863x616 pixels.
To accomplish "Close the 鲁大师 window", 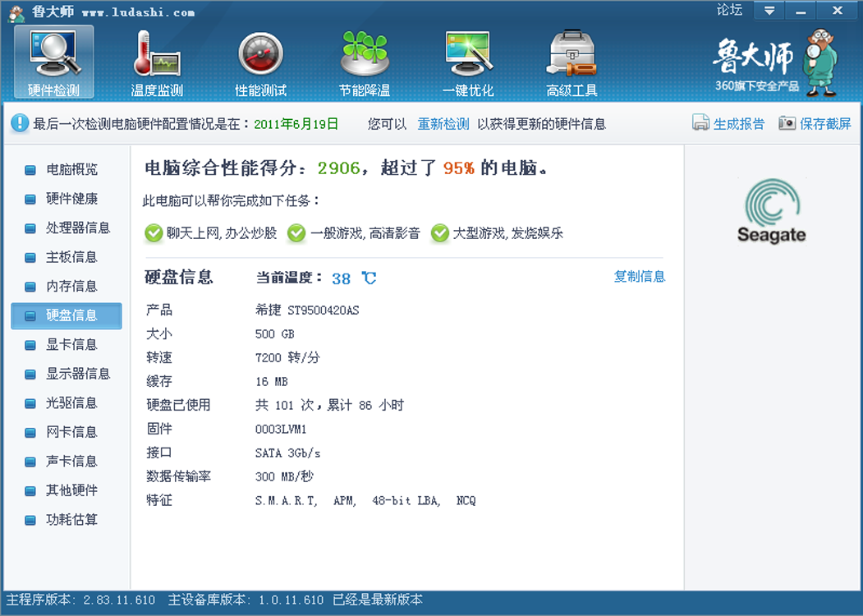I will [837, 11].
